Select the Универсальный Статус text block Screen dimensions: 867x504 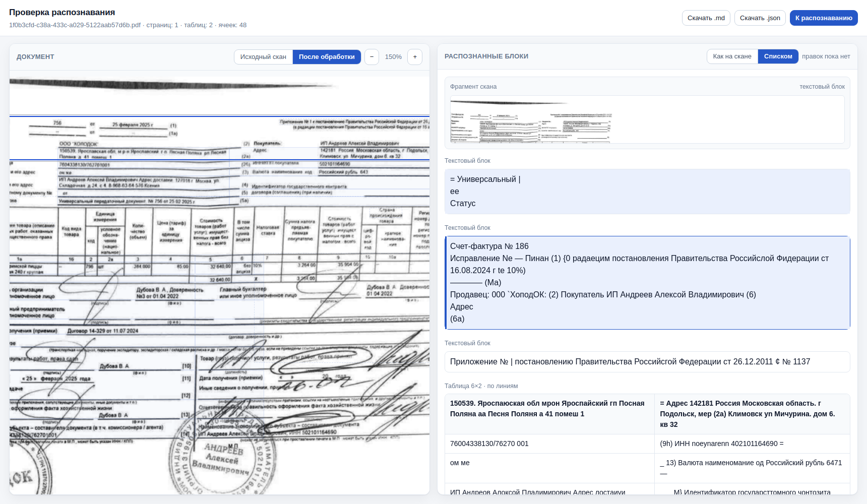point(647,192)
